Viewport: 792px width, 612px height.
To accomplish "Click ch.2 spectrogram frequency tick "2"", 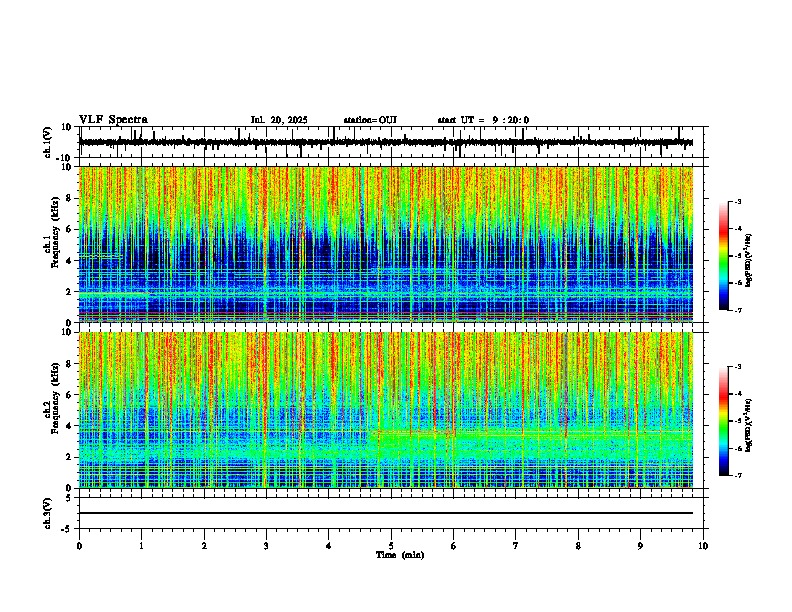I will (70, 457).
